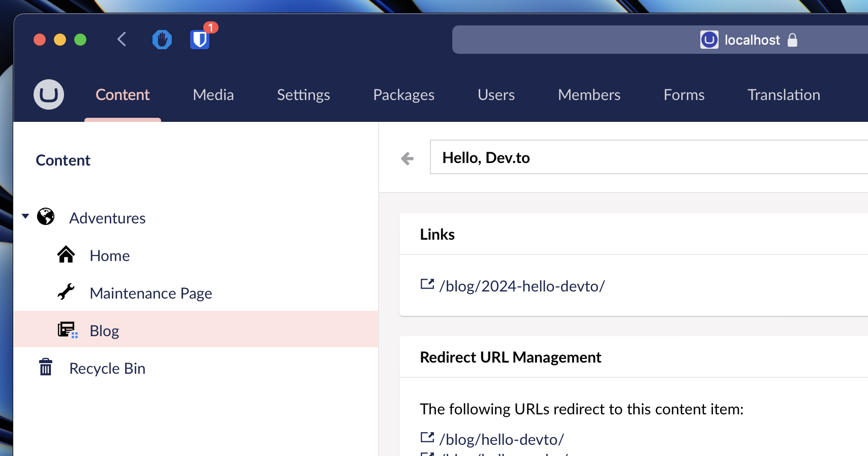This screenshot has height=456, width=868.
Task: Click the Adventures globe icon
Action: click(x=46, y=217)
